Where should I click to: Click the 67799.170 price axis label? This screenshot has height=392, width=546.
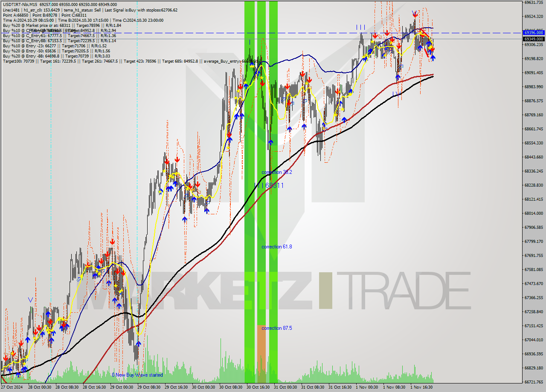534,241
